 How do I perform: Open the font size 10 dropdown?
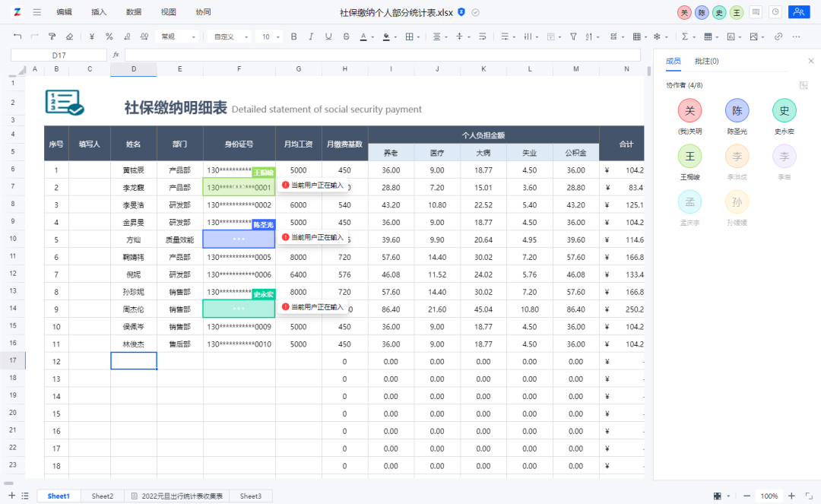(x=271, y=36)
